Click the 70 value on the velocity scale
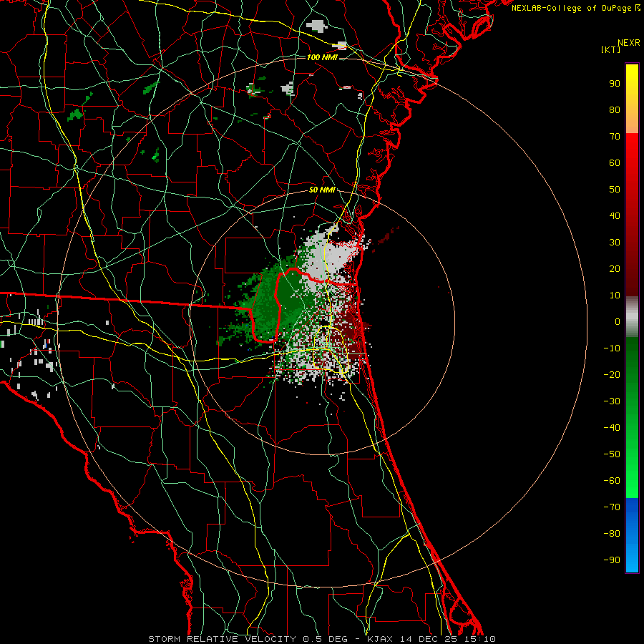The width and height of the screenshot is (644, 644). (615, 137)
